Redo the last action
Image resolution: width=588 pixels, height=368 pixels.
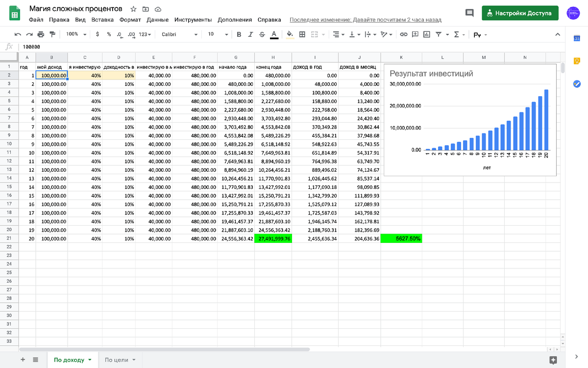tap(29, 34)
